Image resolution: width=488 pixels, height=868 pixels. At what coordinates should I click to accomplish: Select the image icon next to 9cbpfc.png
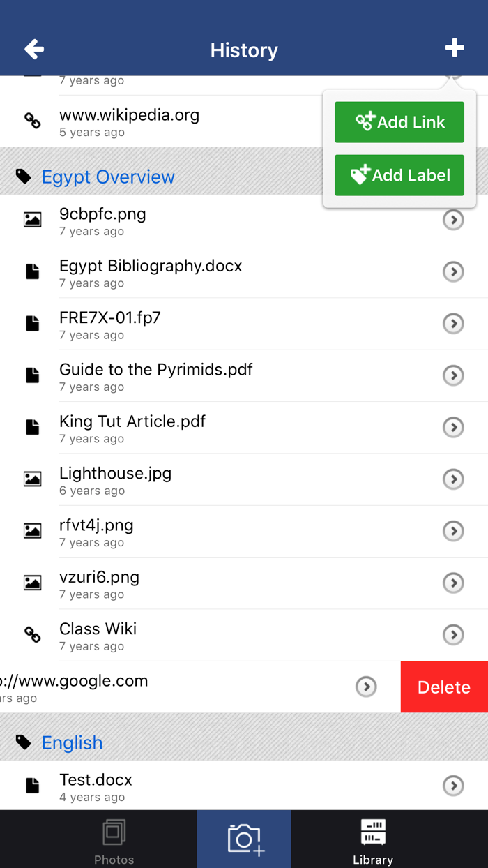coord(32,217)
